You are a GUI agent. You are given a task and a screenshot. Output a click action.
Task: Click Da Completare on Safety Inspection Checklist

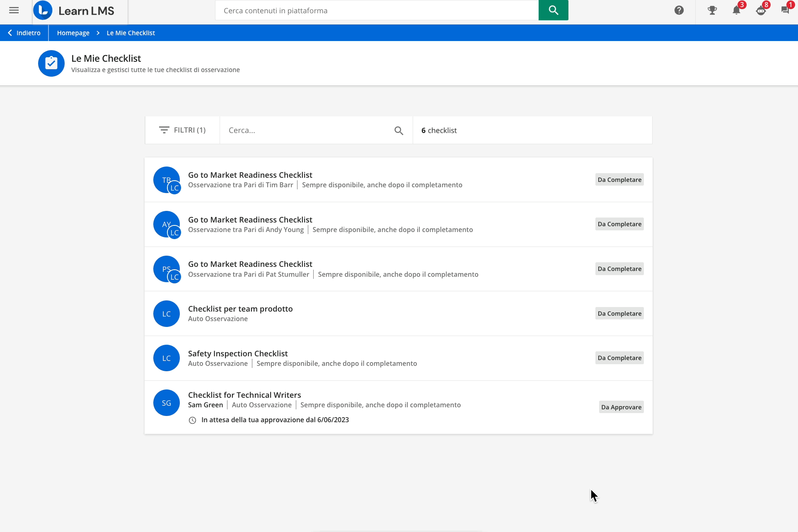pos(619,358)
